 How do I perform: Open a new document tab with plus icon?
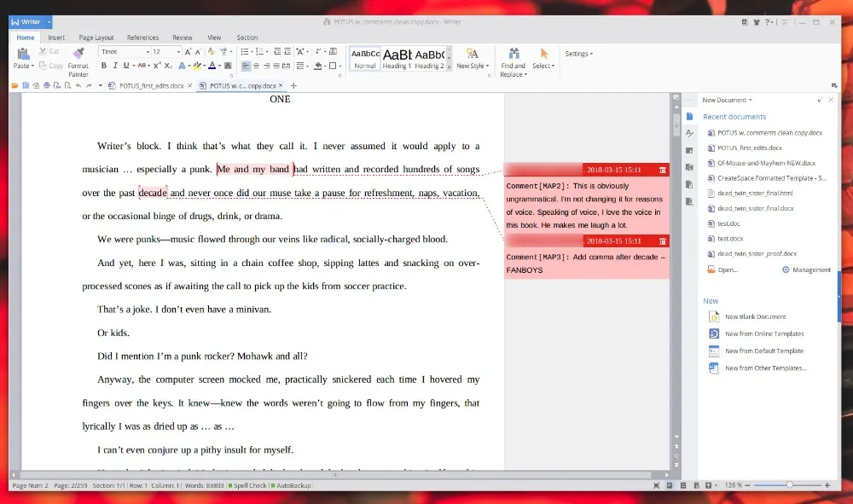tap(293, 86)
